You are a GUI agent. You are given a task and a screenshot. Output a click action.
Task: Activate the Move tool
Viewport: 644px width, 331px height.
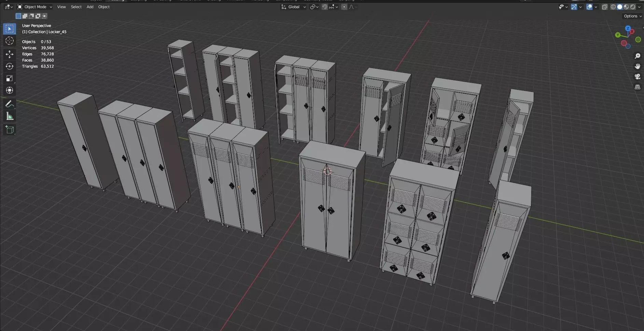tap(10, 54)
